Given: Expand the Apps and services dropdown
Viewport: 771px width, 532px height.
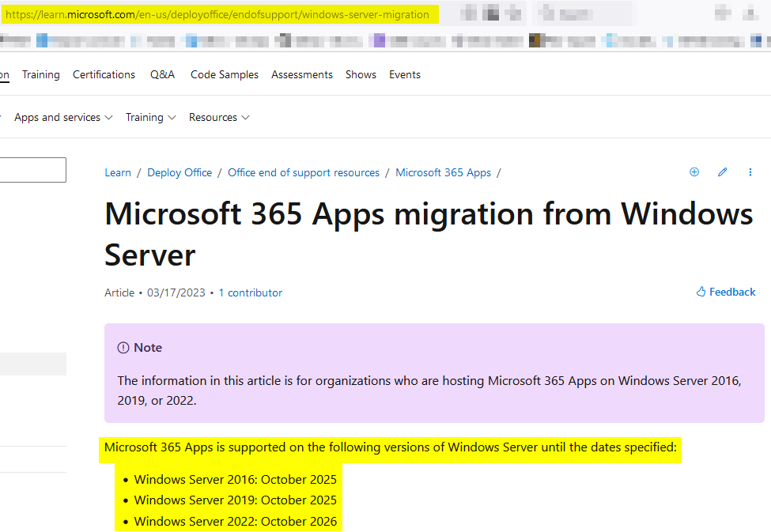Looking at the screenshot, I should tap(63, 117).
